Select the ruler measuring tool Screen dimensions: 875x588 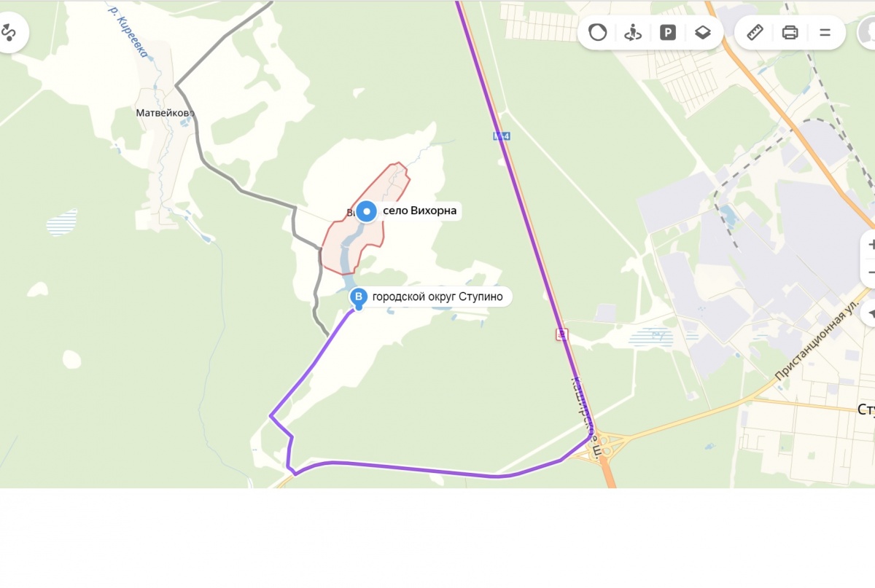755,32
